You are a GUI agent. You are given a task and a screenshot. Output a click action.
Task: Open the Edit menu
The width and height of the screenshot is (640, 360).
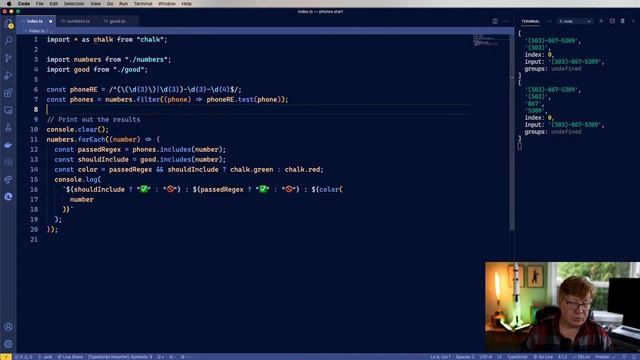[53, 4]
